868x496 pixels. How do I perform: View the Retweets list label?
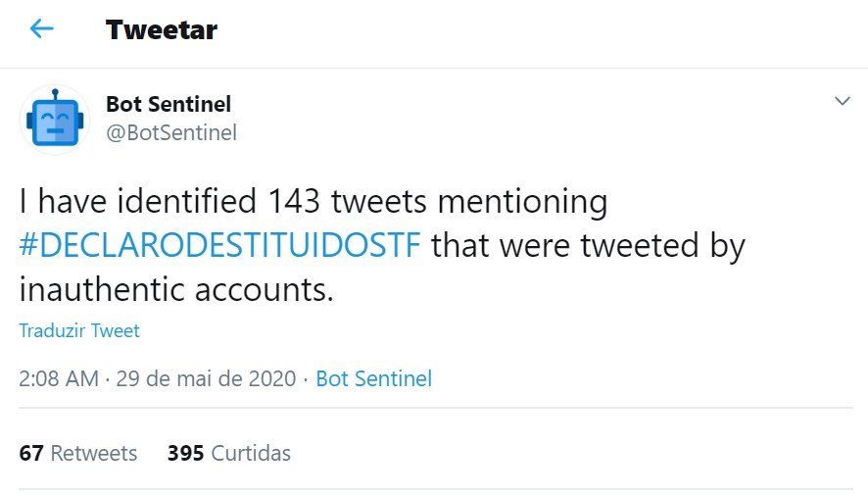pyautogui.click(x=93, y=453)
